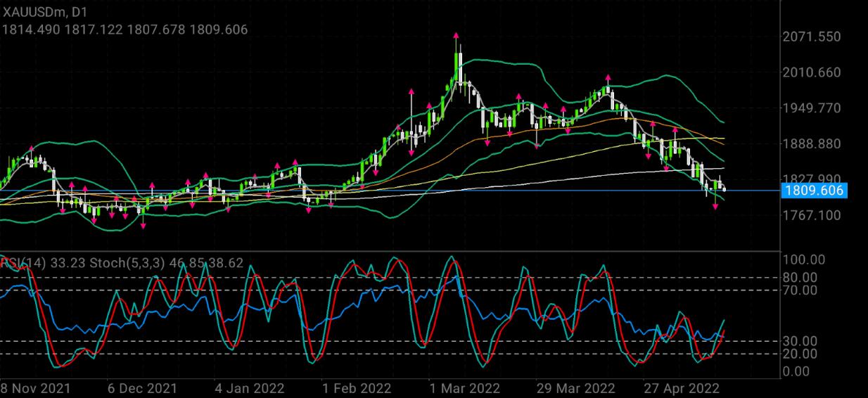
Task: Click the 1 Feb 2022 date label
Action: coord(356,388)
